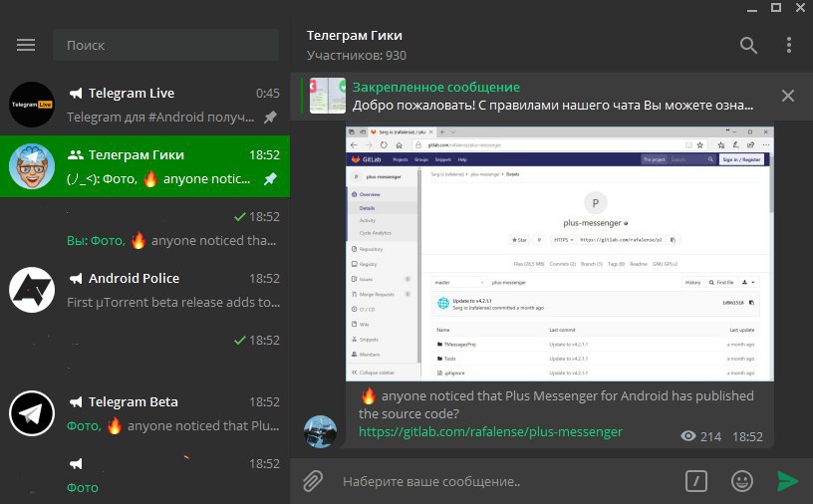The image size is (813, 504).
Task: Click the group members icon beside Телеграм Гики
Action: (x=76, y=154)
